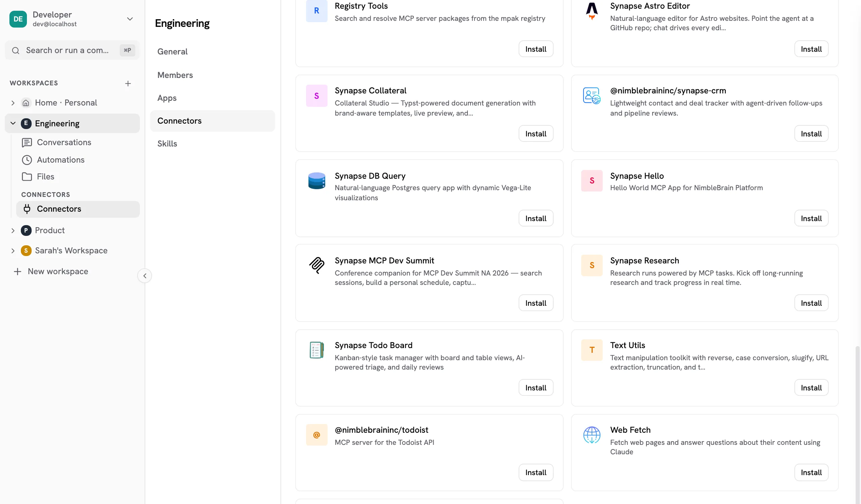The width and height of the screenshot is (861, 504).
Task: Click the Synapse Todo Board notebook icon
Action: tap(316, 350)
